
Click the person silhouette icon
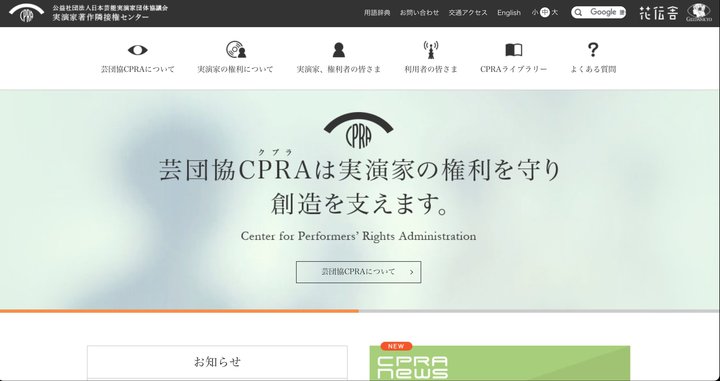338,50
